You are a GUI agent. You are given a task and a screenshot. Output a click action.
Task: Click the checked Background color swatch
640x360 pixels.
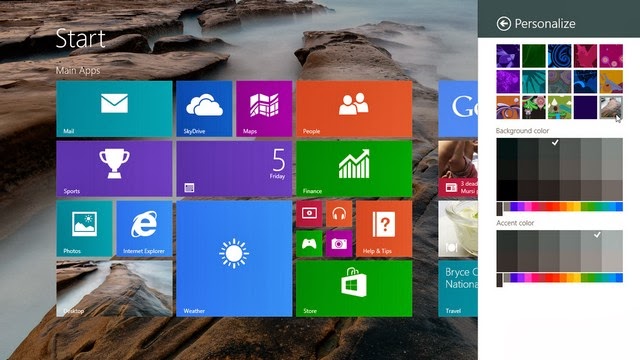[549, 149]
